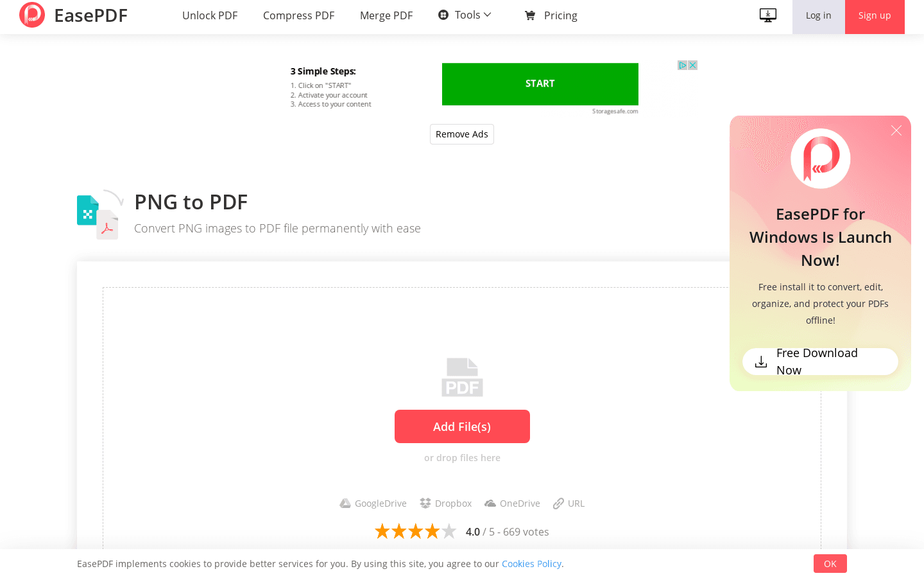Close the advertisement with the X icon
The height and width of the screenshot is (578, 924).
click(x=692, y=65)
